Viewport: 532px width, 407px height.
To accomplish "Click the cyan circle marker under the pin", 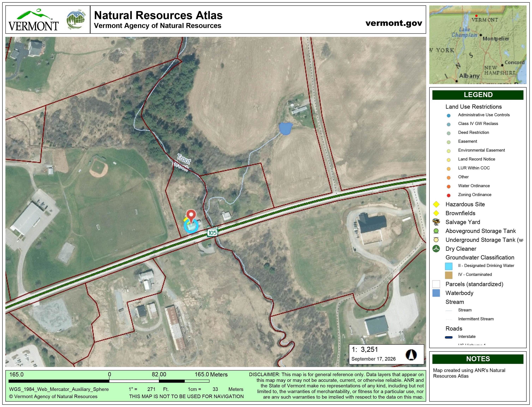I will [x=191, y=226].
